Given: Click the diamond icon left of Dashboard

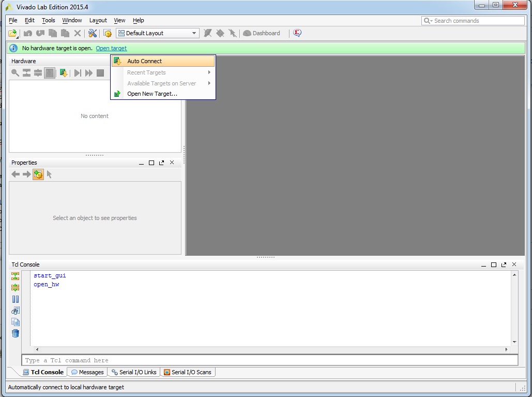Looking at the screenshot, I should pos(220,33).
